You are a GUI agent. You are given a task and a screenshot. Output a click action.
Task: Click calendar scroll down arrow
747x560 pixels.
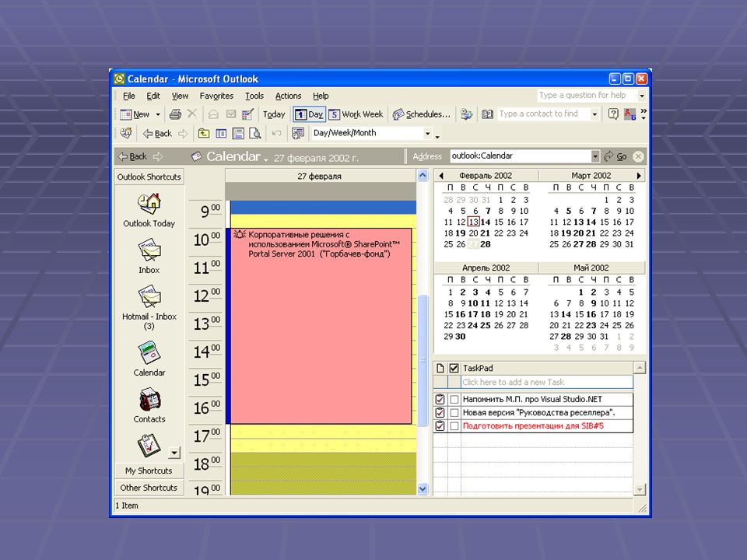tap(423, 489)
